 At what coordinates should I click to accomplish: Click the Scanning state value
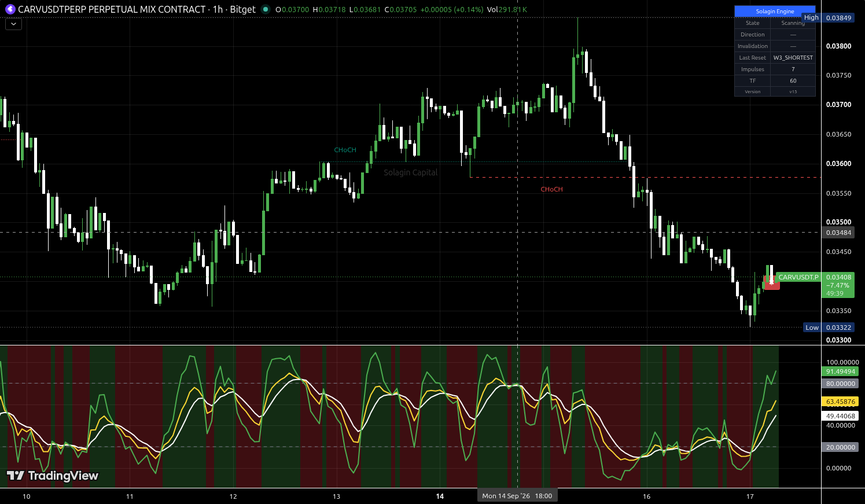pyautogui.click(x=793, y=23)
